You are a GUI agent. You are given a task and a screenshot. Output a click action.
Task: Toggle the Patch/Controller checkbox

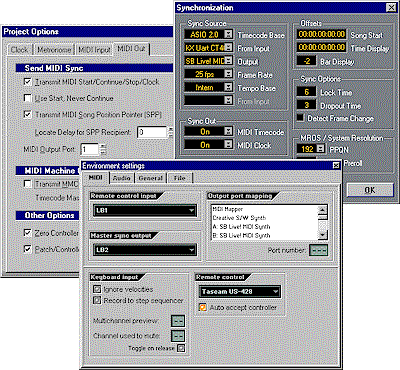28,249
